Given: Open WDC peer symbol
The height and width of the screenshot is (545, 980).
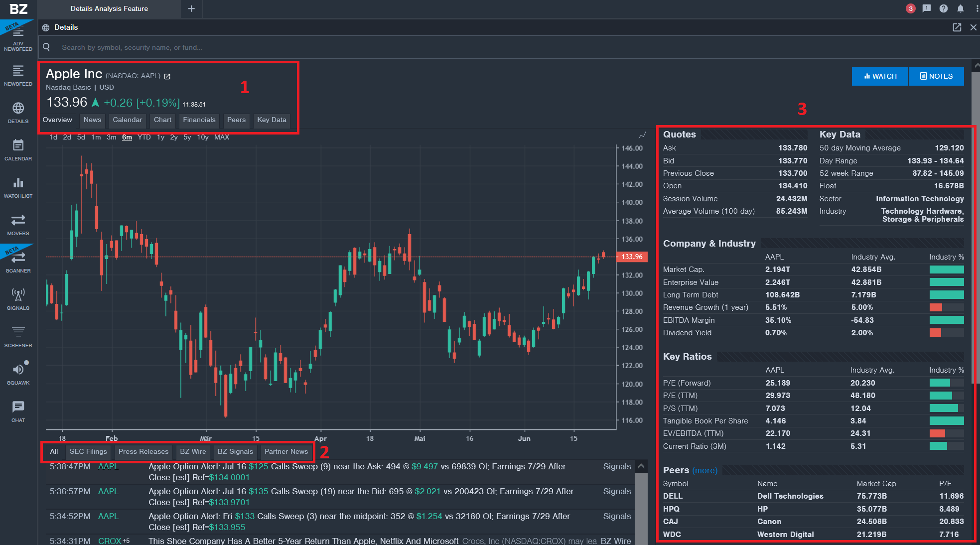Looking at the screenshot, I should click(672, 535).
